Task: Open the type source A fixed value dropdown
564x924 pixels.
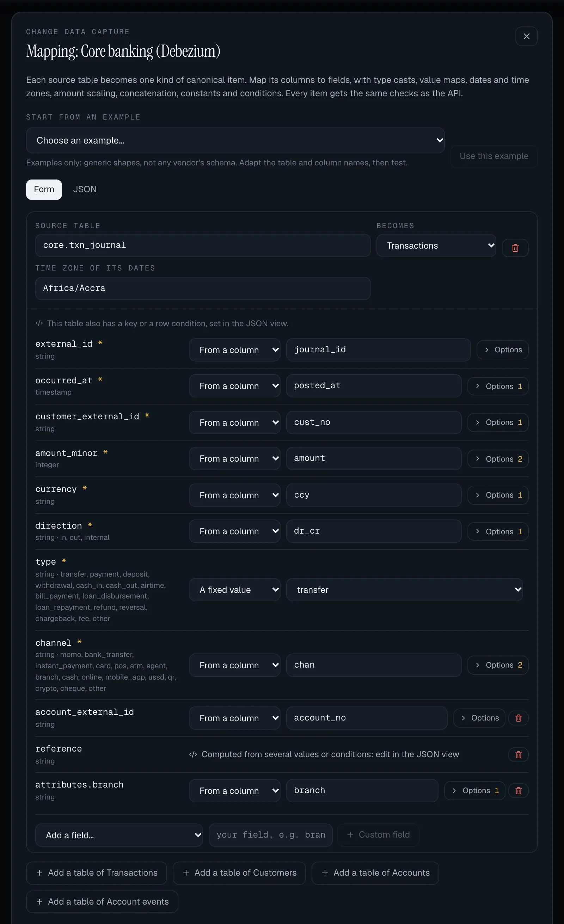Action: point(234,590)
